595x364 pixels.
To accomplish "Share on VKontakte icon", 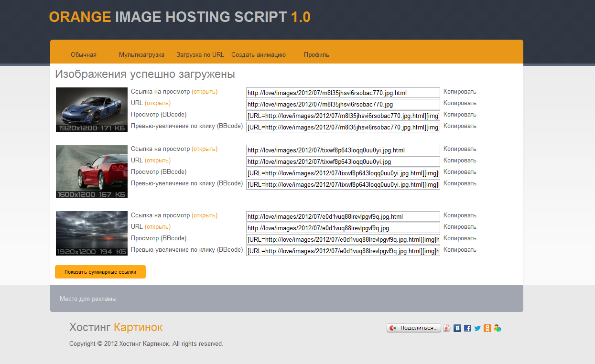I will point(457,328).
